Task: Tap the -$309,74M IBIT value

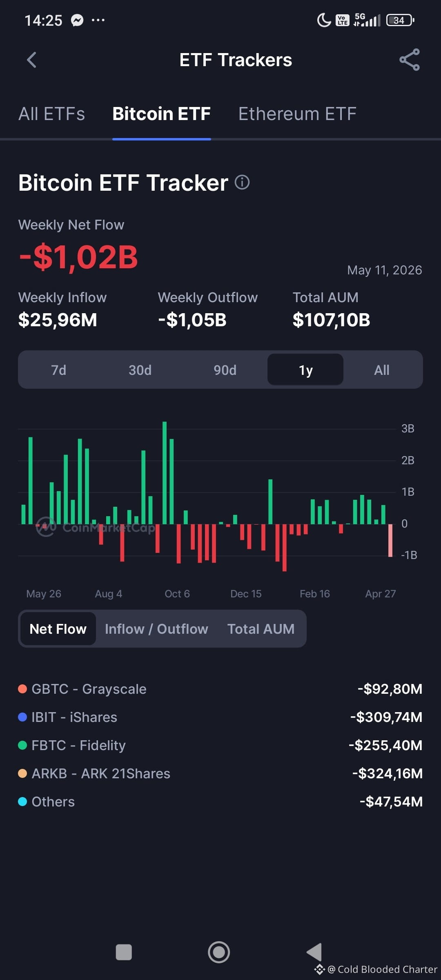Action: [x=386, y=717]
